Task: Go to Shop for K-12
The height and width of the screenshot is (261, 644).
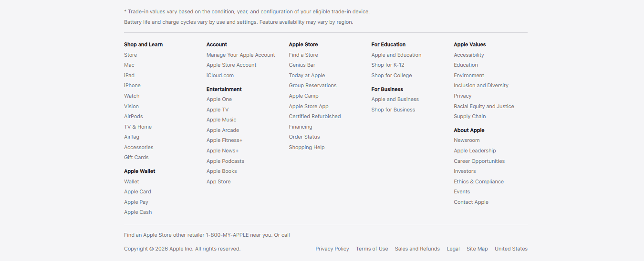Action: point(388,65)
